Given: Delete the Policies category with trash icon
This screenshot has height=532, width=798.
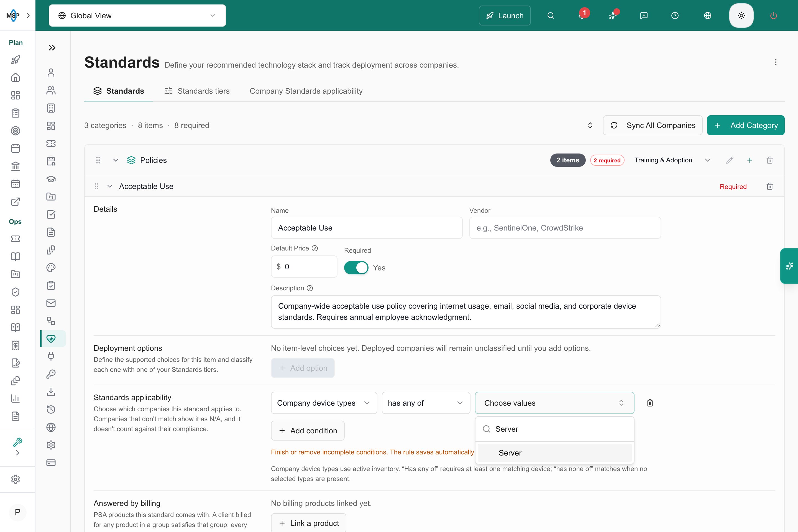Looking at the screenshot, I should 769,160.
